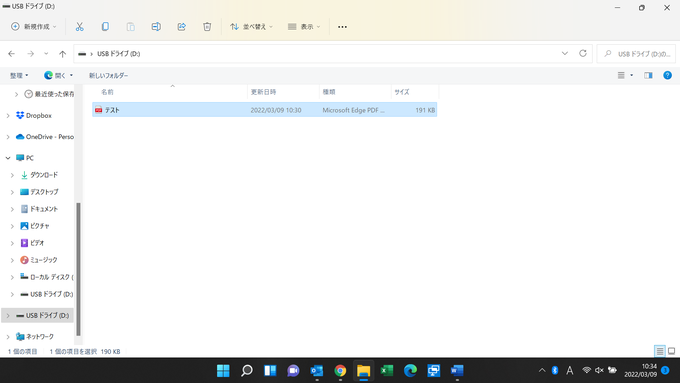Screen dimensions: 680x383
Task: Click the blue help question mark icon
Action: [667, 75]
